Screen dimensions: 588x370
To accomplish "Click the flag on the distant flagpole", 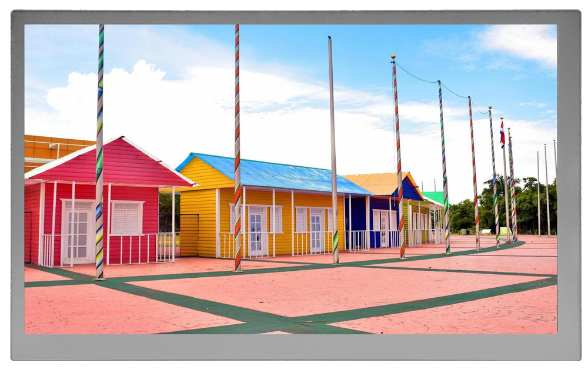I will [502, 134].
